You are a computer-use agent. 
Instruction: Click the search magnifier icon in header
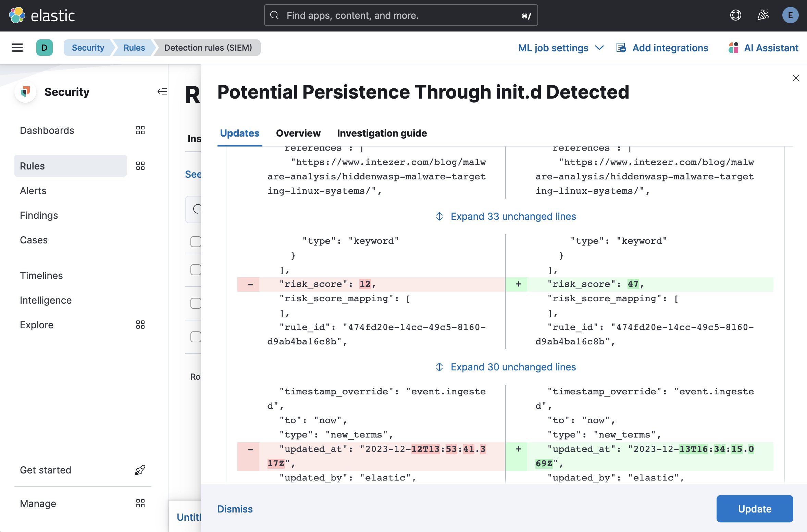pos(275,15)
